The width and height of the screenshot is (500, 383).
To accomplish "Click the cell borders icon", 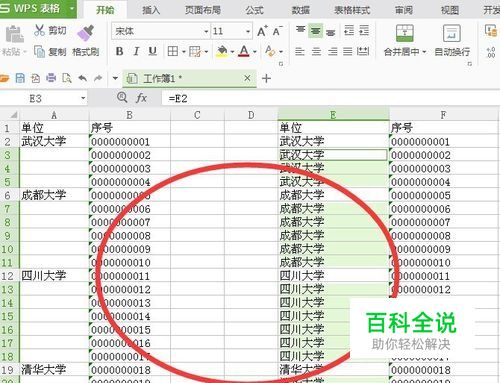I will [x=173, y=51].
